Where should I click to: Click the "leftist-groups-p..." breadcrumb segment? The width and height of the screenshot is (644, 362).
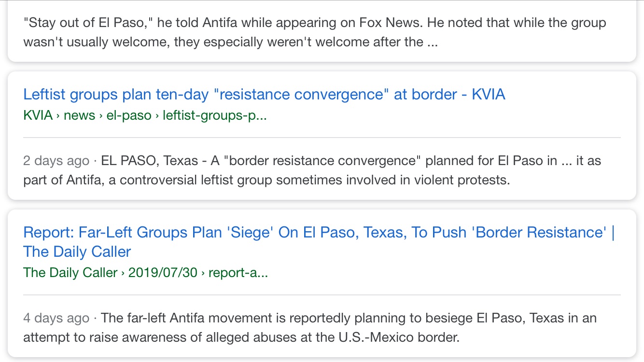(215, 115)
